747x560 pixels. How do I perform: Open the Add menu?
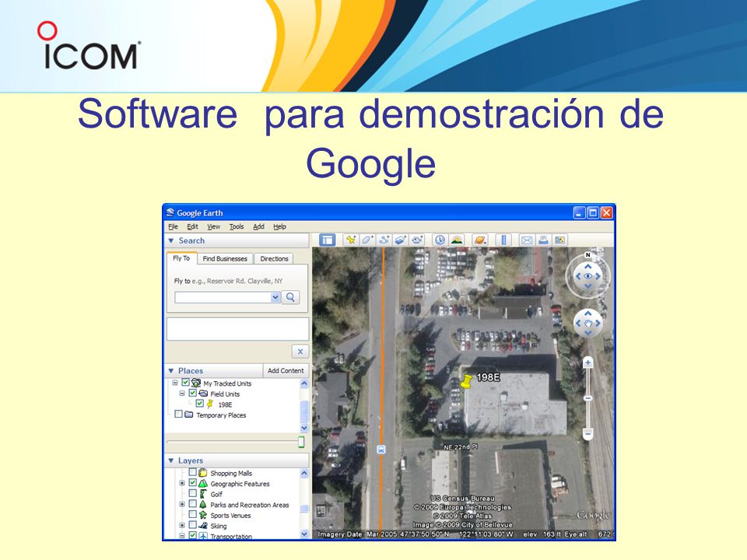point(258,226)
